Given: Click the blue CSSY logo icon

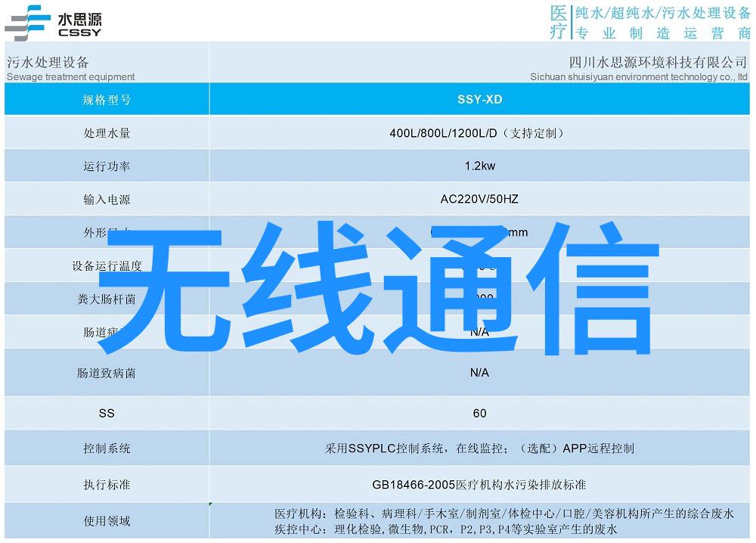Looking at the screenshot, I should click(27, 22).
